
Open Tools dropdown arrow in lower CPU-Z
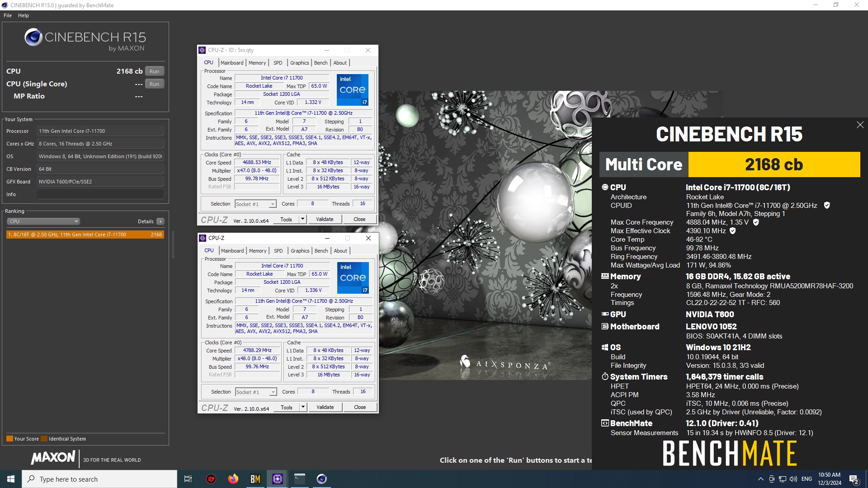(x=303, y=407)
